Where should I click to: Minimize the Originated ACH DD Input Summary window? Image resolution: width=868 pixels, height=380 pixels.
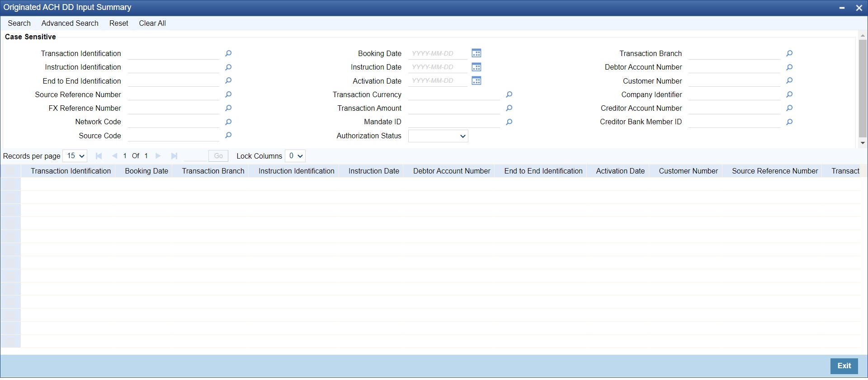tap(842, 8)
